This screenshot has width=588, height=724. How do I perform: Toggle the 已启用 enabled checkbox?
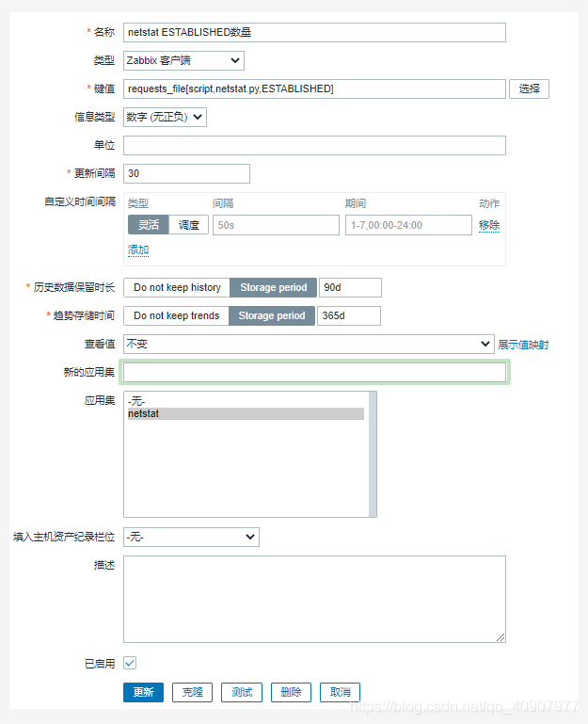point(130,663)
